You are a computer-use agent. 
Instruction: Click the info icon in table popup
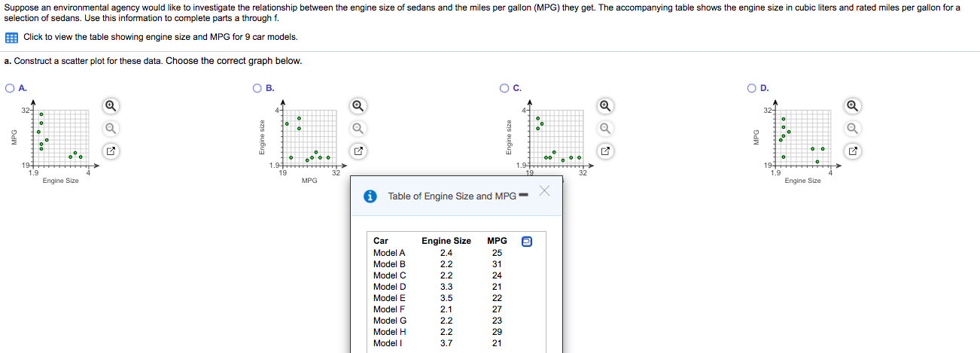[370, 196]
